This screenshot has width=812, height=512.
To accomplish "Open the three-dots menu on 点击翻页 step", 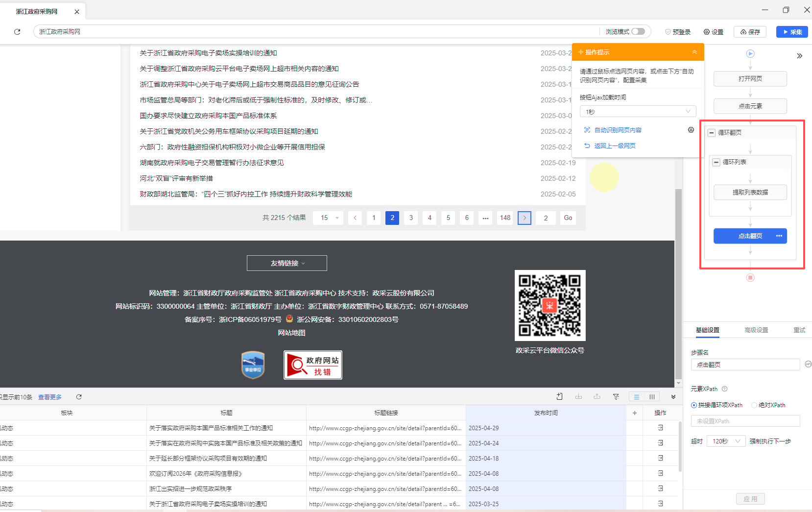I will click(x=779, y=236).
